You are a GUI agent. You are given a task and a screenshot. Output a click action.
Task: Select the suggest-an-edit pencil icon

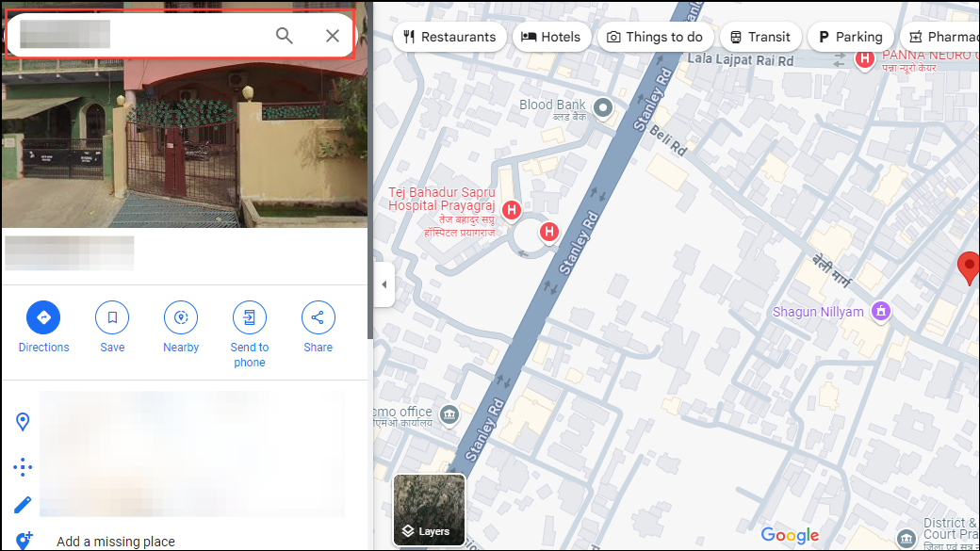(23, 503)
